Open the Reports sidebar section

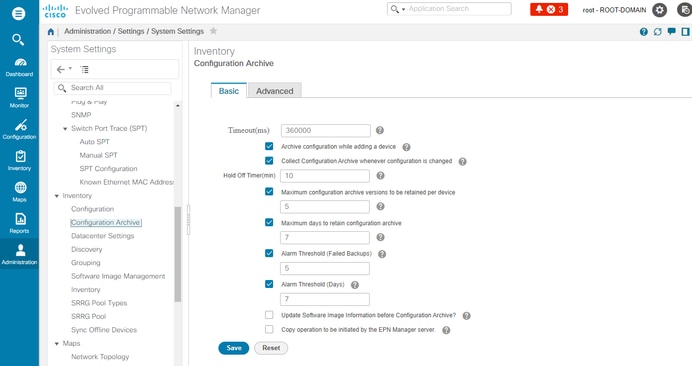pos(19,223)
